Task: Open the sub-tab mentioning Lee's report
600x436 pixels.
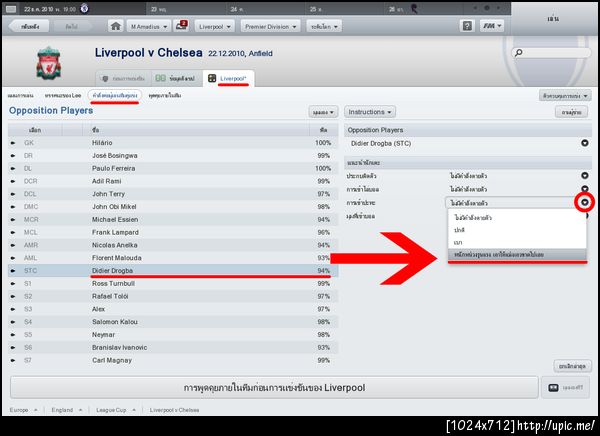Action: 63,95
